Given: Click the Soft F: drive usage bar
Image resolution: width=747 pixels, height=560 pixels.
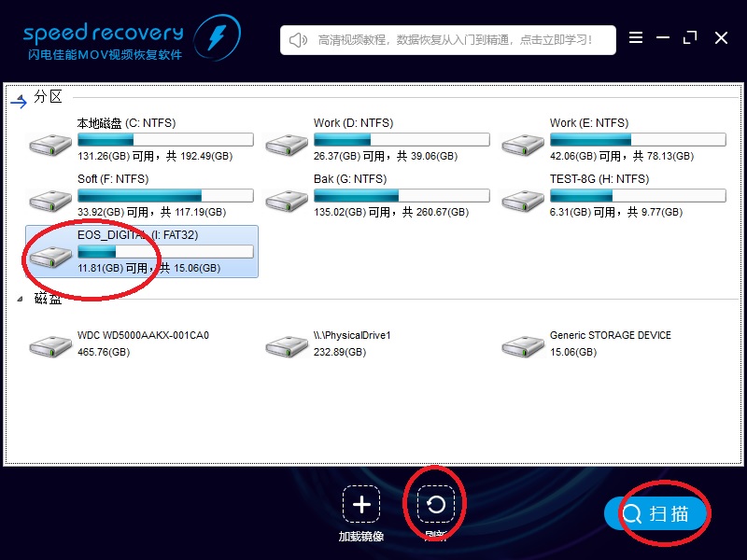Looking at the screenshot, I should (x=165, y=196).
